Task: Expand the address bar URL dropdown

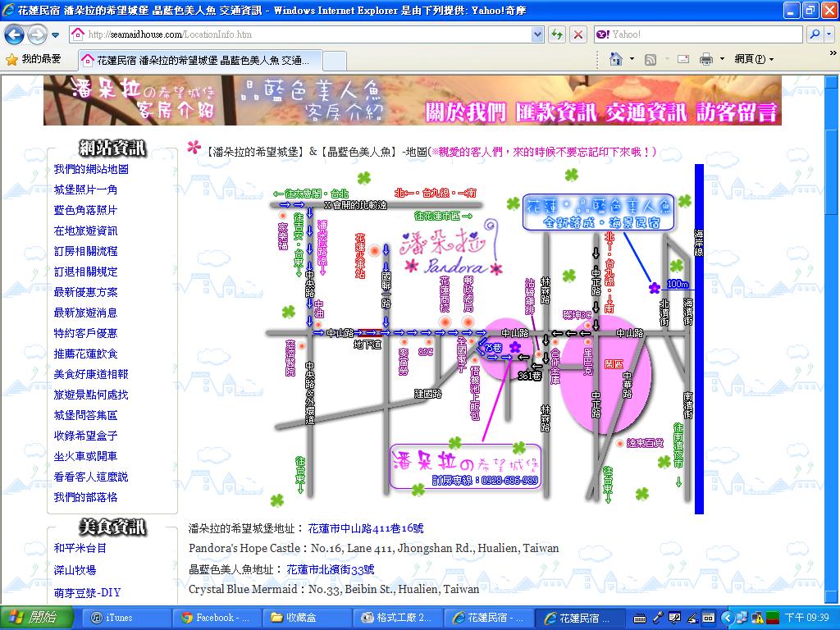Action: (537, 34)
